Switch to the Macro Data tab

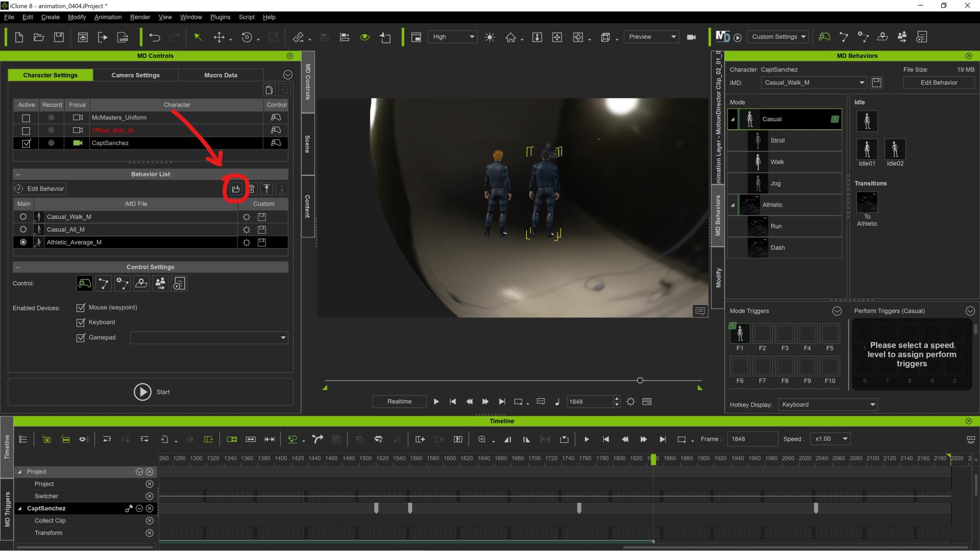click(x=220, y=75)
